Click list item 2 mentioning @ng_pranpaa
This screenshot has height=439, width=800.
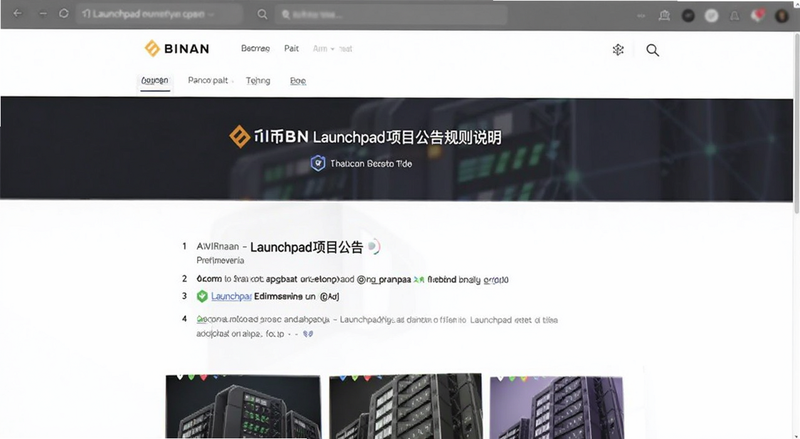click(352, 279)
